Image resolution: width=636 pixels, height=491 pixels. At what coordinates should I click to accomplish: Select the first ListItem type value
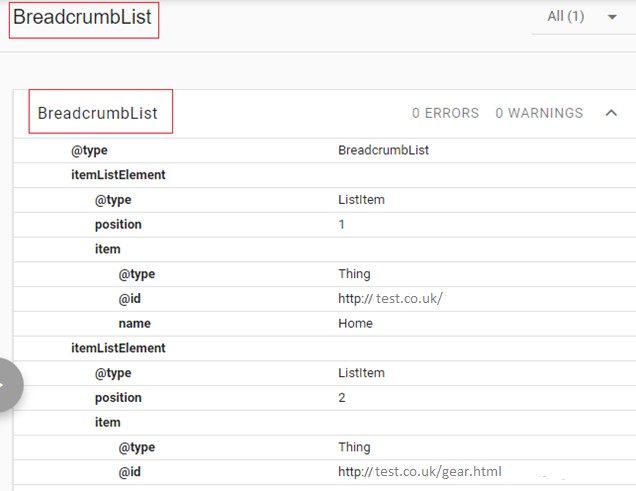point(361,200)
